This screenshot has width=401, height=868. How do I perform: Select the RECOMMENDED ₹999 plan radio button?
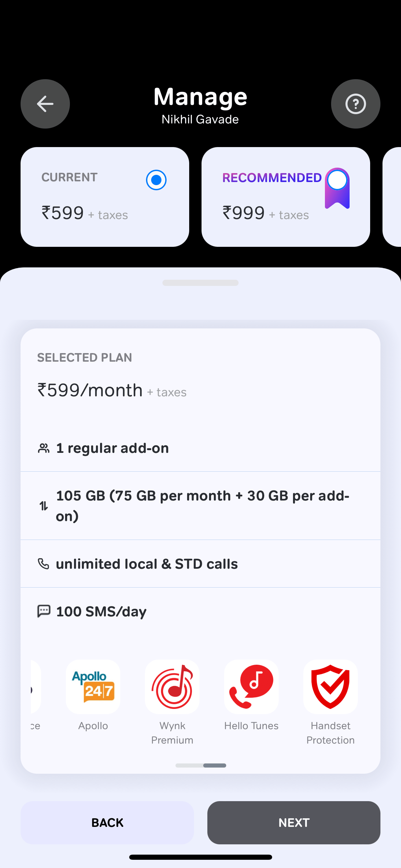337,179
